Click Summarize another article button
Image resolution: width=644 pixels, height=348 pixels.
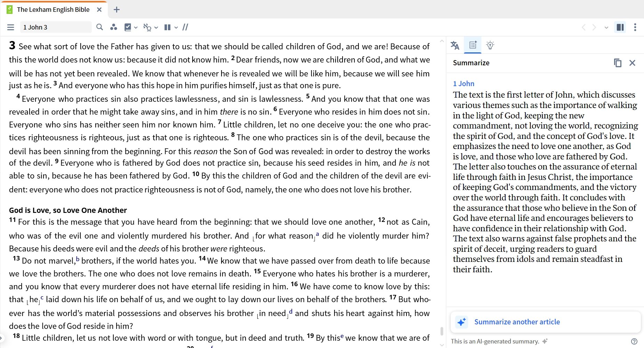[x=545, y=322]
